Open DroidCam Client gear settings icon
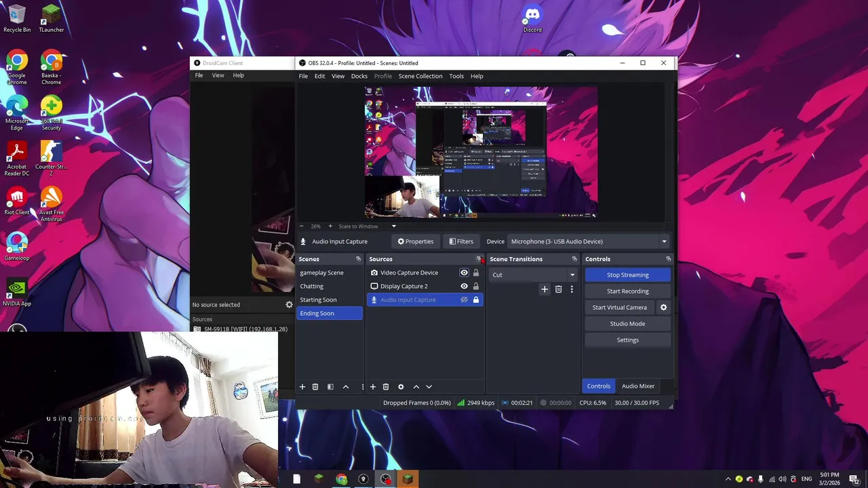This screenshot has height=488, width=868. (289, 305)
